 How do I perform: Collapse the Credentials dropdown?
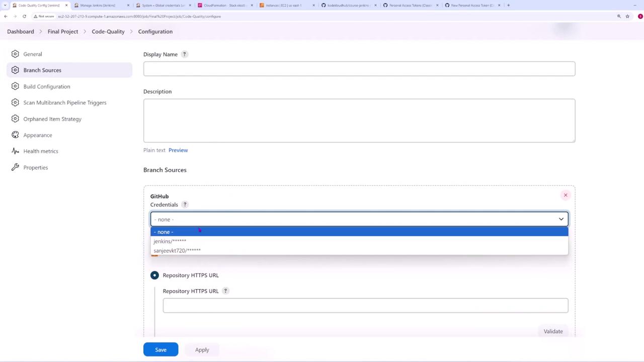(x=561, y=219)
